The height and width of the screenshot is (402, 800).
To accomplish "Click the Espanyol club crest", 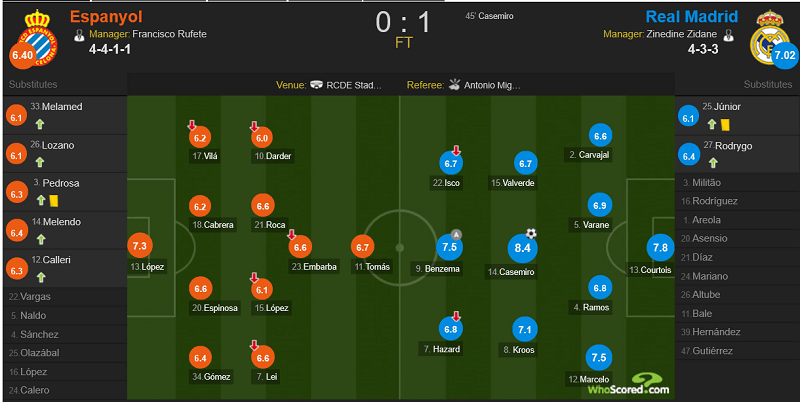I will pyautogui.click(x=37, y=38).
